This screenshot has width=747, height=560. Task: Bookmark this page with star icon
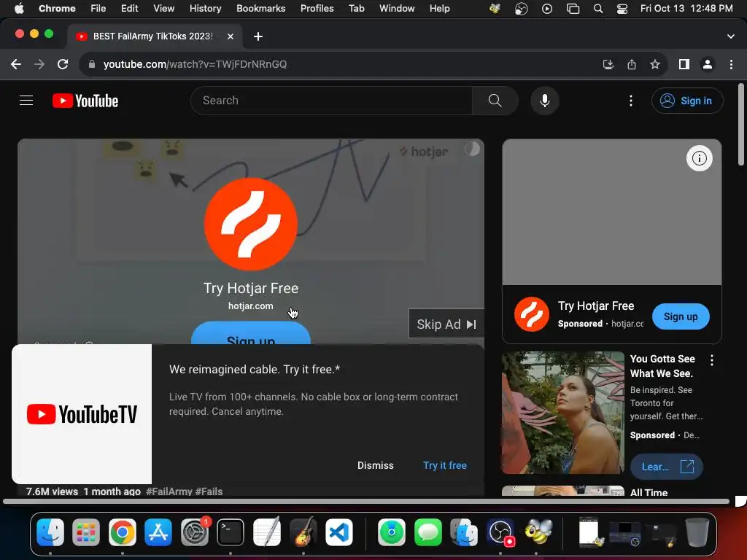(x=655, y=64)
